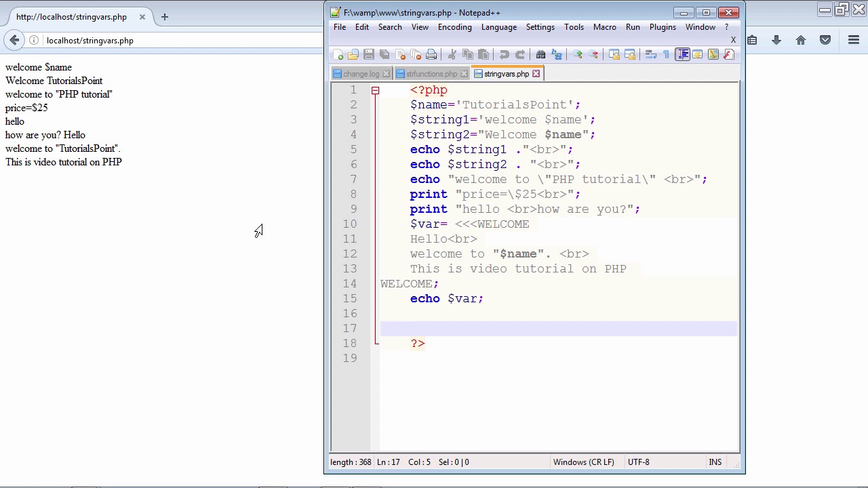Show site information icon in address bar
Screen dimensions: 868x488
click(x=34, y=41)
